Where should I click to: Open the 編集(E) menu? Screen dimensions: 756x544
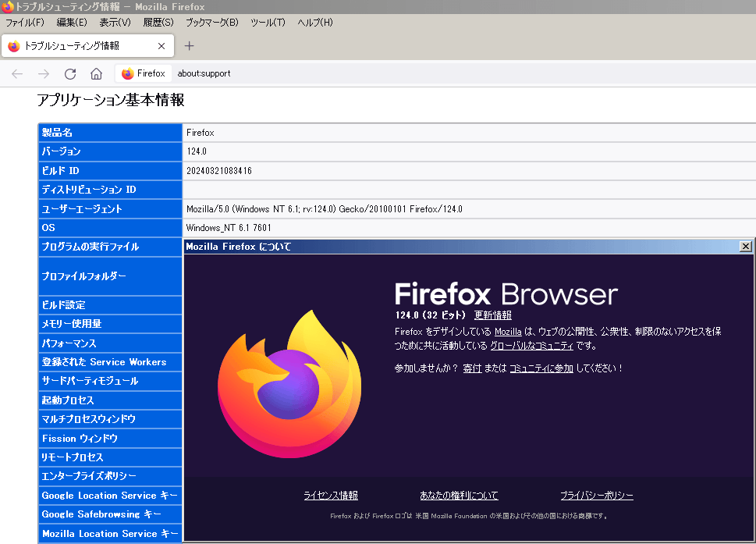tap(72, 23)
